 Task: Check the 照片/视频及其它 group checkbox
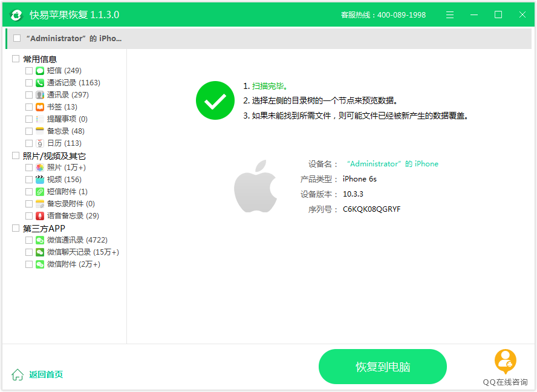pyautogui.click(x=16, y=155)
